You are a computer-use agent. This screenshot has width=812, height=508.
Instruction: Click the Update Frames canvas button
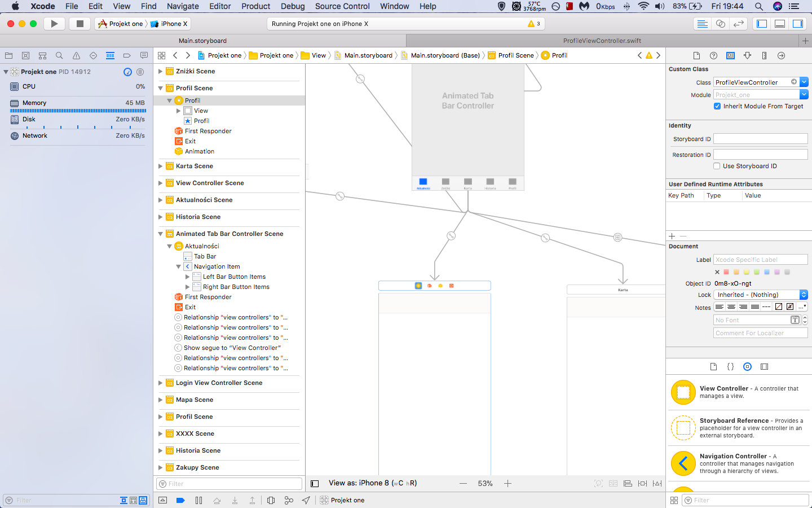[598, 483]
